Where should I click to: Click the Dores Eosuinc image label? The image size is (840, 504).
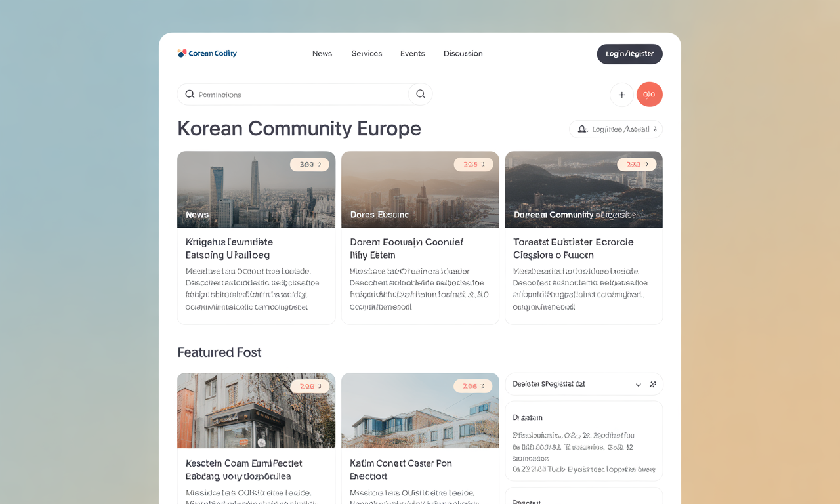tap(379, 215)
